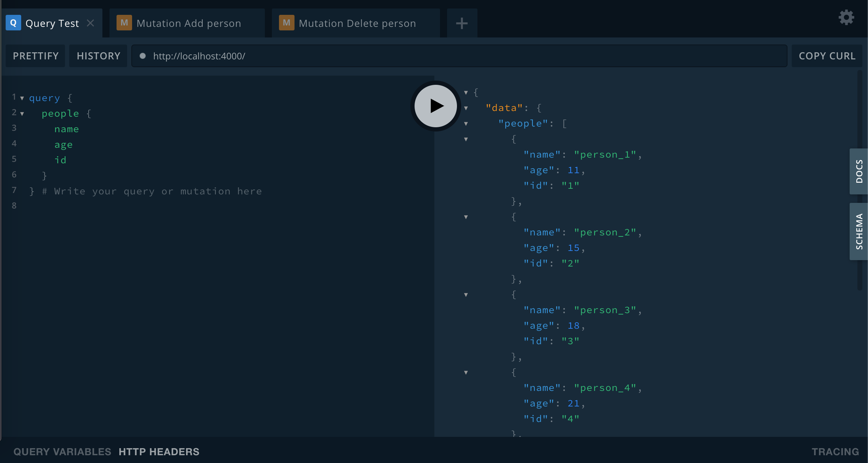The image size is (868, 463).
Task: Copy the request using COPY CURL
Action: [x=827, y=56]
